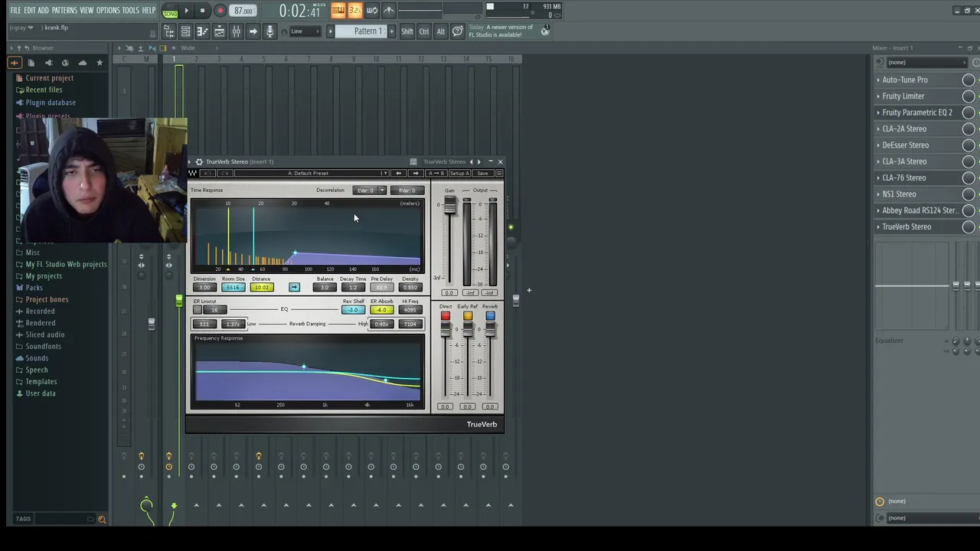Click the Setup A button

click(x=459, y=173)
